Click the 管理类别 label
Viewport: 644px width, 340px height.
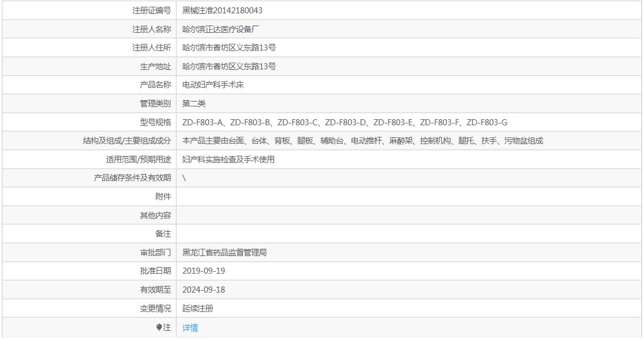pyautogui.click(x=155, y=103)
